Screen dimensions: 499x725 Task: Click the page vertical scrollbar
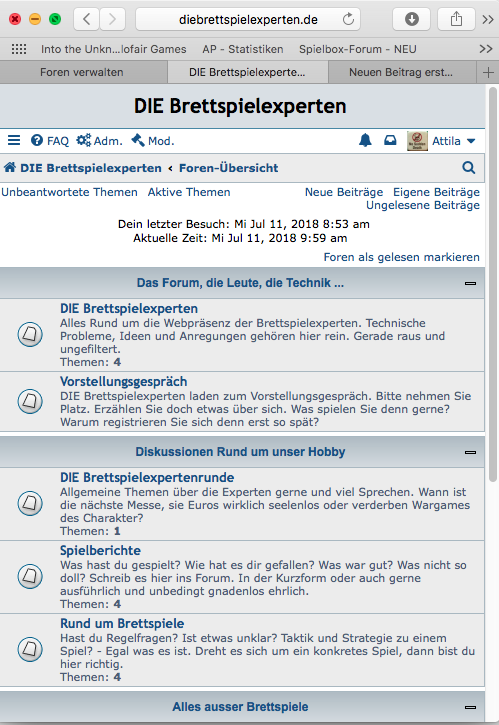click(493, 284)
